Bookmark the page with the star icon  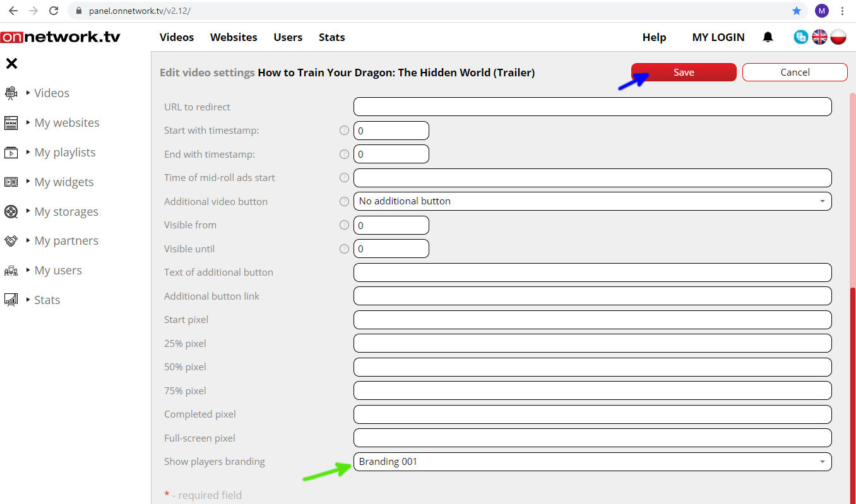797,11
